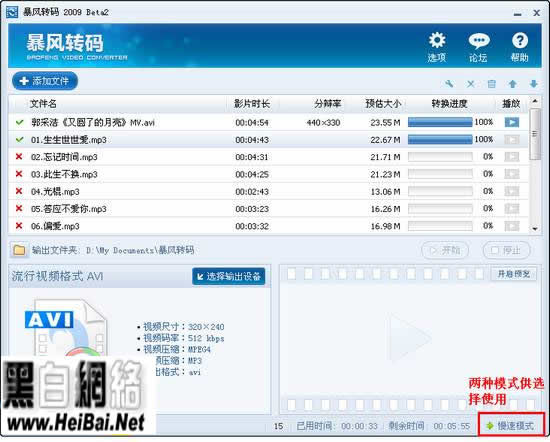Click the X remove file toolbar icon
Screen dimensions: 550x442
[x=470, y=84]
